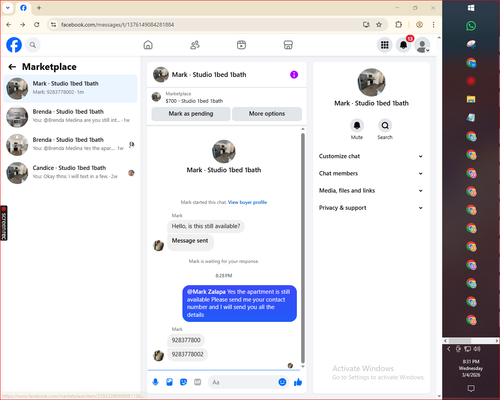Open purple conversation info icon in chat header
500x400 pixels.
pyautogui.click(x=294, y=75)
